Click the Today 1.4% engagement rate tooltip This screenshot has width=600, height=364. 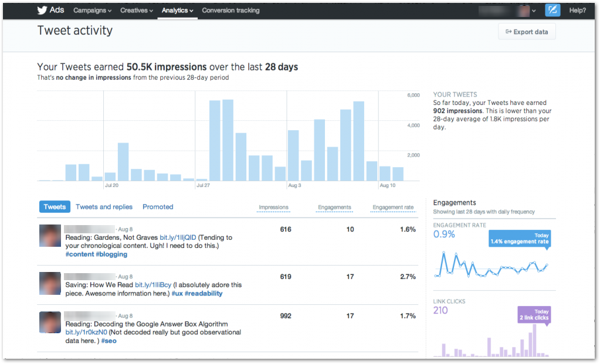pos(520,239)
